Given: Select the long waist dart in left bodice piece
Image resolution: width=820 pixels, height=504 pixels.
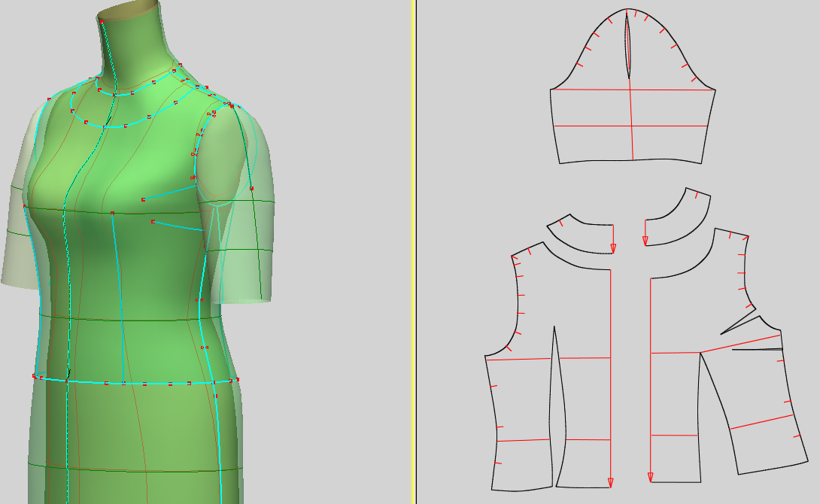Looking at the screenshot, I should [557, 405].
